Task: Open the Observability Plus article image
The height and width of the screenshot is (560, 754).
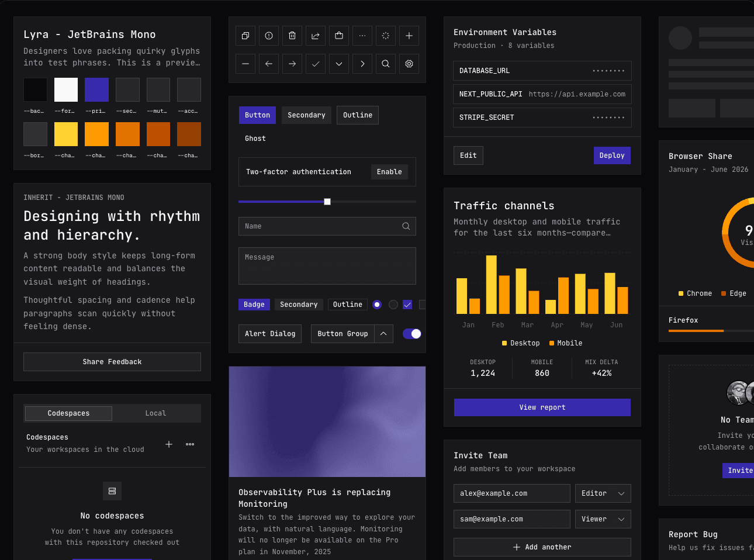Action: pos(327,422)
